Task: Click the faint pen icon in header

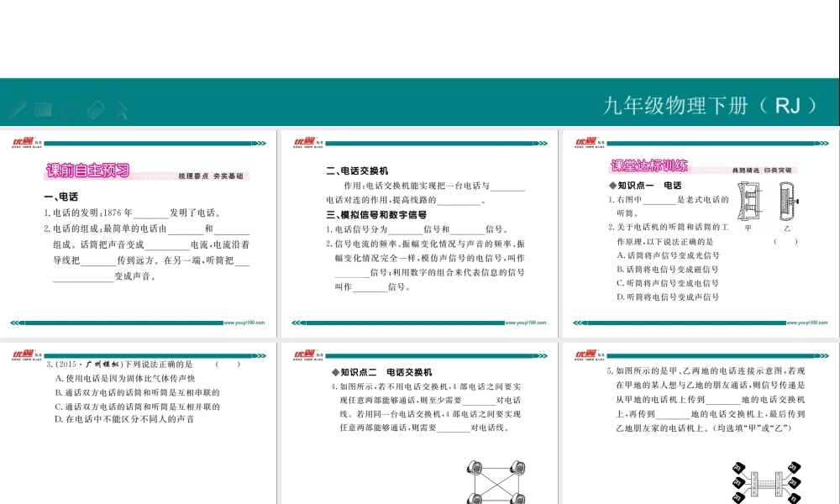Action: [x=17, y=108]
